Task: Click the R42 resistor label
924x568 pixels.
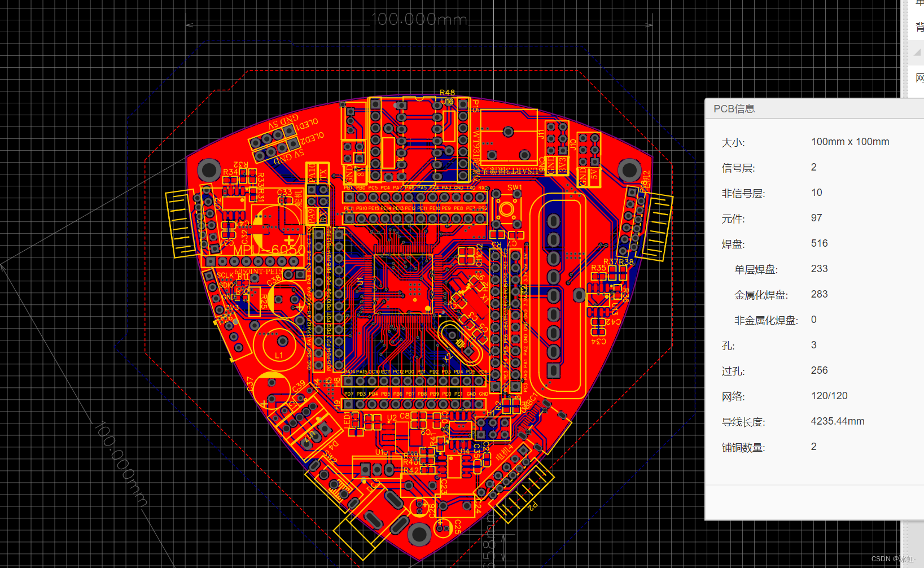Action: [x=411, y=470]
